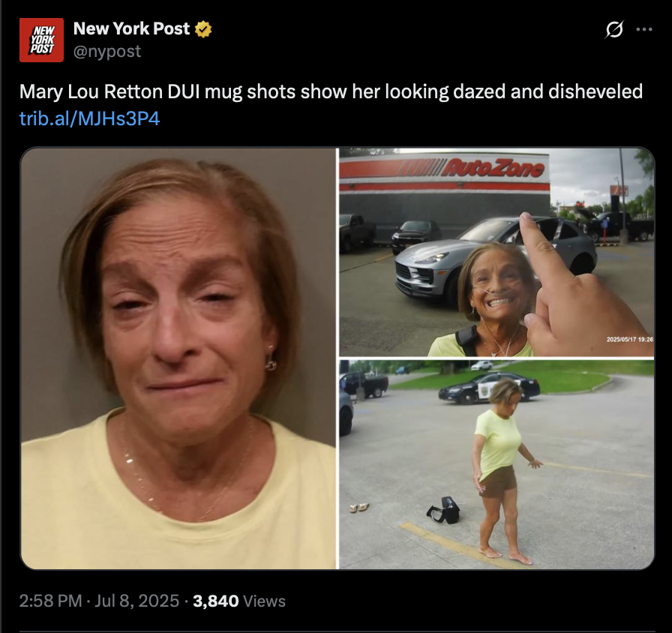This screenshot has width=672, height=633.
Task: Open the Grok explain-post icon
Action: [x=614, y=29]
